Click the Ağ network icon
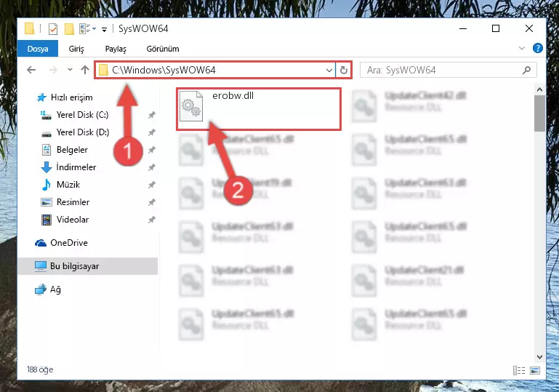The height and width of the screenshot is (392, 559). point(41,289)
